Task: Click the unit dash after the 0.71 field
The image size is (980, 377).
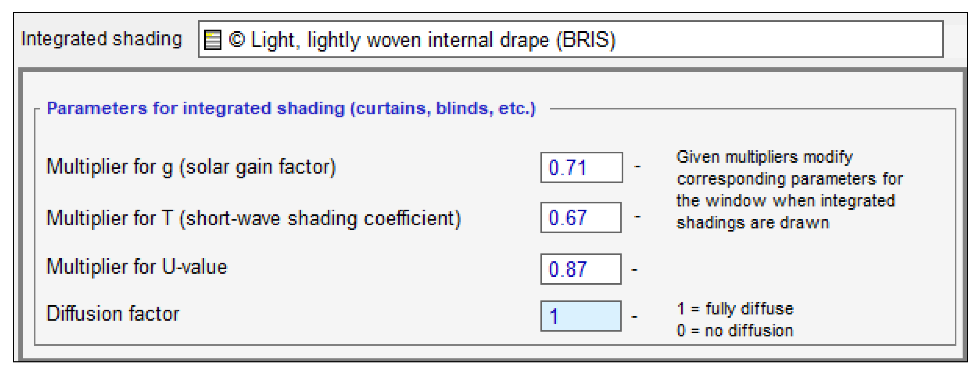Action: click(637, 167)
